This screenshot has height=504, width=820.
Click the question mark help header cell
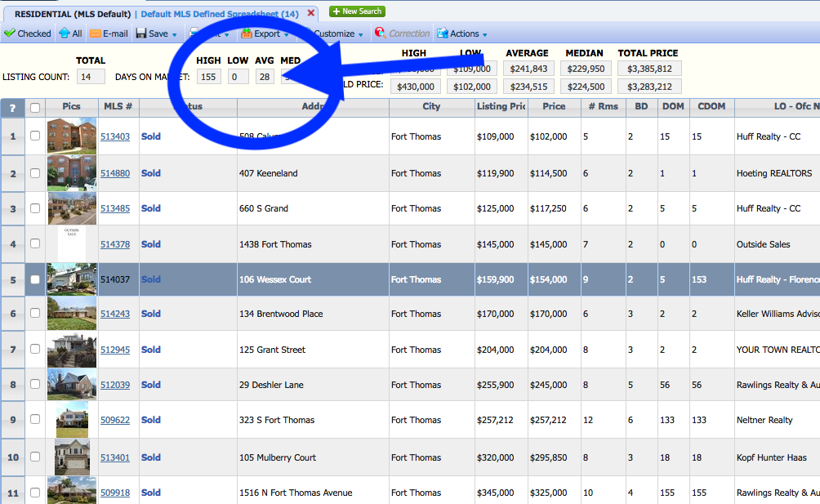(12, 107)
